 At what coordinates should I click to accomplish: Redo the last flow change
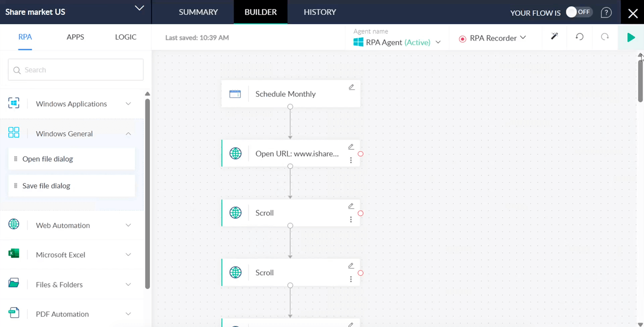(x=605, y=37)
